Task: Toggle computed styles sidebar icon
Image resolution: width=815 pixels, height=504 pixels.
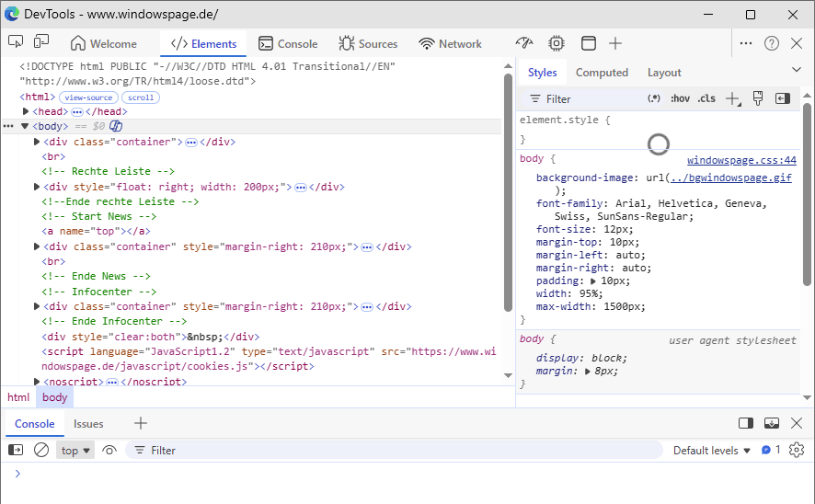Action: (782, 98)
